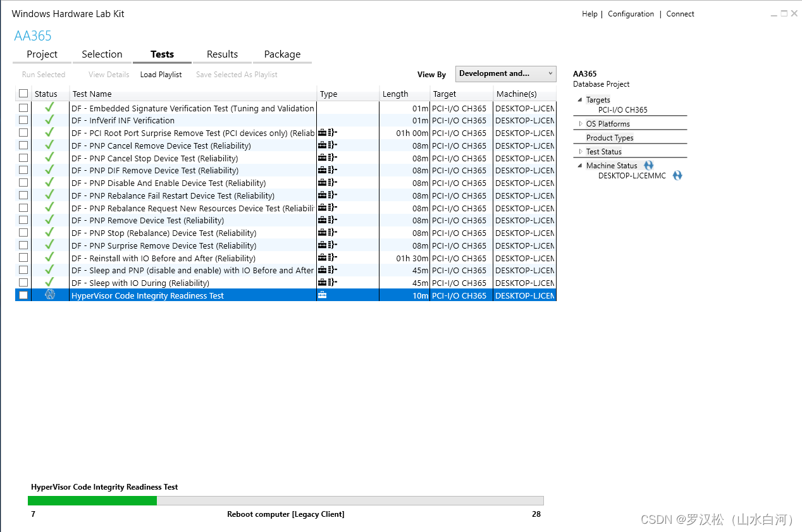Sort by the Type column header
The image size is (802, 532).
tap(348, 94)
